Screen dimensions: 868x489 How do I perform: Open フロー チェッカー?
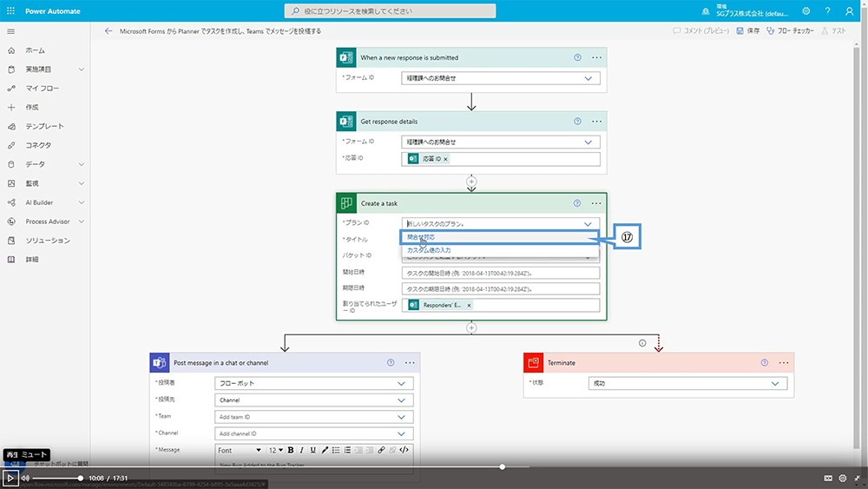pyautogui.click(x=790, y=31)
